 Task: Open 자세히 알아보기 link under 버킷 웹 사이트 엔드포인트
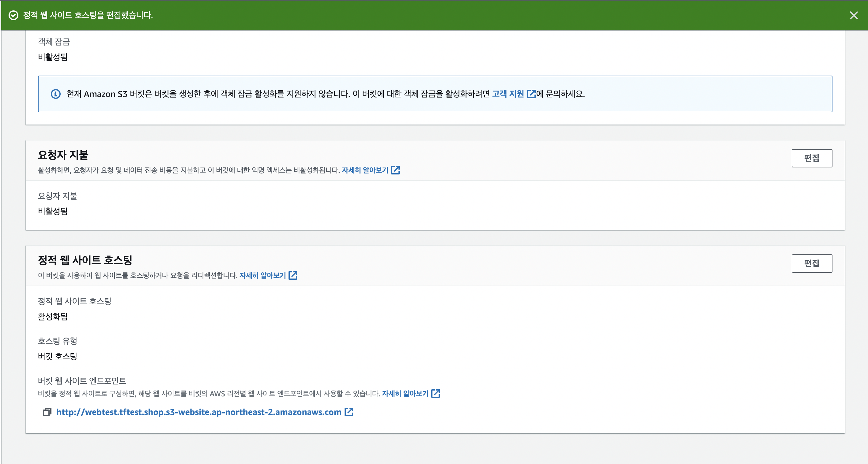pyautogui.click(x=405, y=394)
